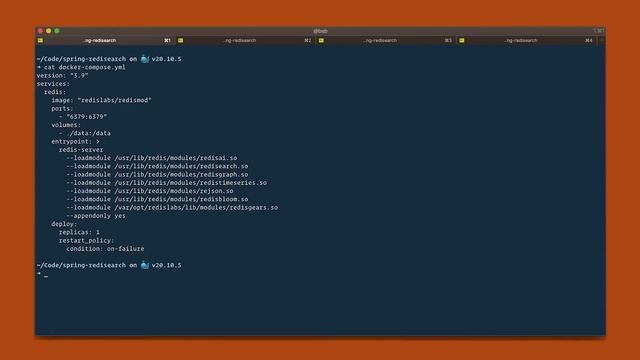640x360 pixels.
Task: Click the image "redislabs/redismod" line
Action: tap(101, 100)
